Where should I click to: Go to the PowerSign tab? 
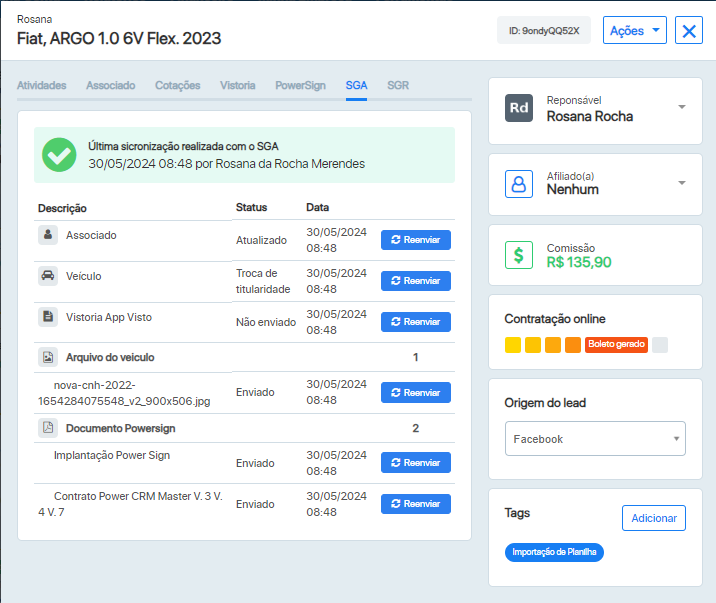[x=300, y=85]
